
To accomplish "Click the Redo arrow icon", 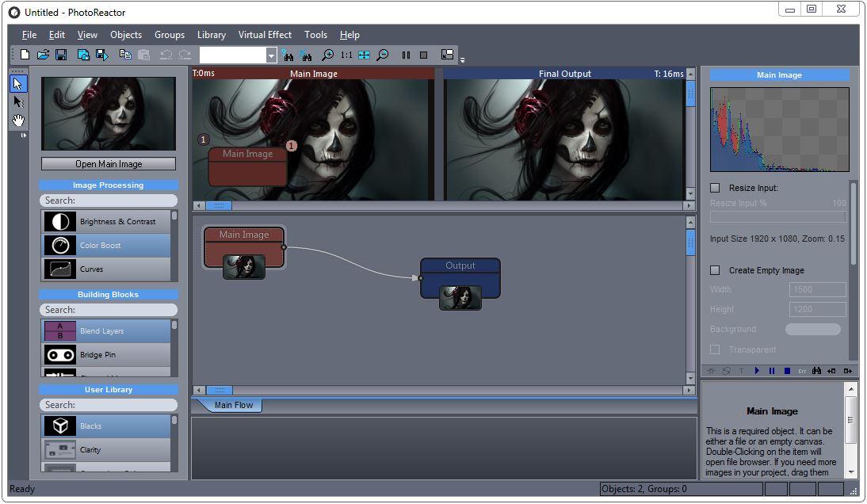I will [x=185, y=55].
